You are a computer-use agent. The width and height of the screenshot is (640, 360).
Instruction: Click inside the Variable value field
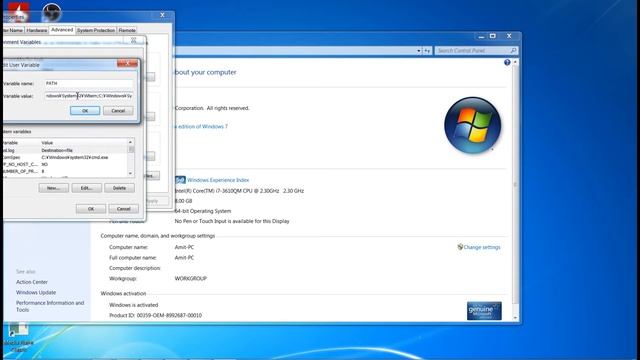click(89, 96)
